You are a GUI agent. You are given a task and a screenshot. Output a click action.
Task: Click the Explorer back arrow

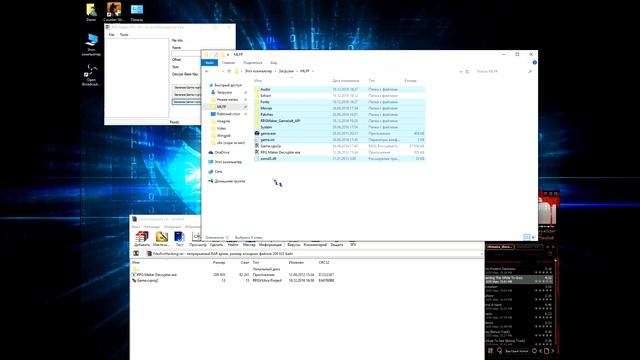pos(207,71)
